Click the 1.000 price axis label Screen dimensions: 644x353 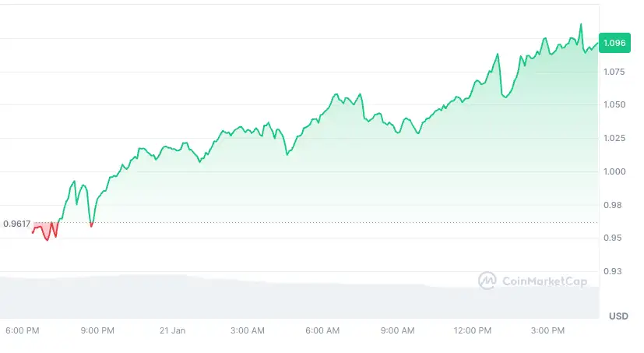pyautogui.click(x=614, y=171)
